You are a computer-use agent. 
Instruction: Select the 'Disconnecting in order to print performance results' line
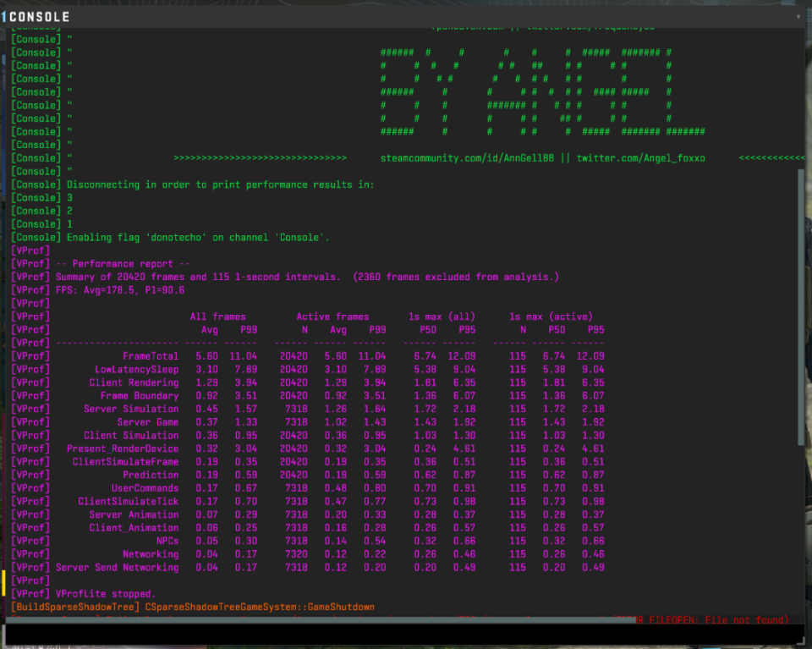[x=193, y=184]
